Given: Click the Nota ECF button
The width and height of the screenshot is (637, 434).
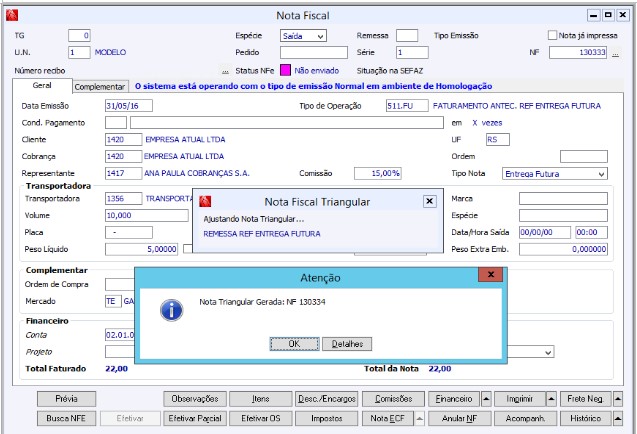Looking at the screenshot, I should tap(388, 418).
